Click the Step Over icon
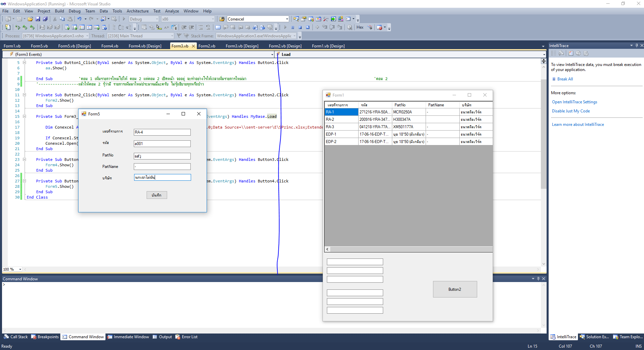The height and width of the screenshot is (350, 644). (x=332, y=28)
